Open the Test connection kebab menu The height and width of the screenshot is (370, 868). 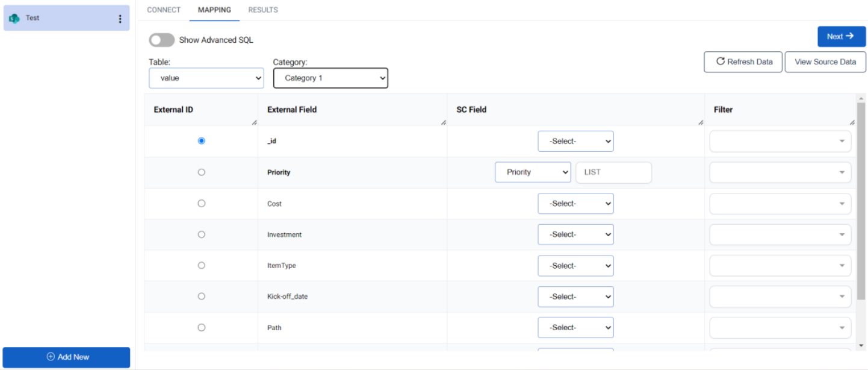(119, 17)
